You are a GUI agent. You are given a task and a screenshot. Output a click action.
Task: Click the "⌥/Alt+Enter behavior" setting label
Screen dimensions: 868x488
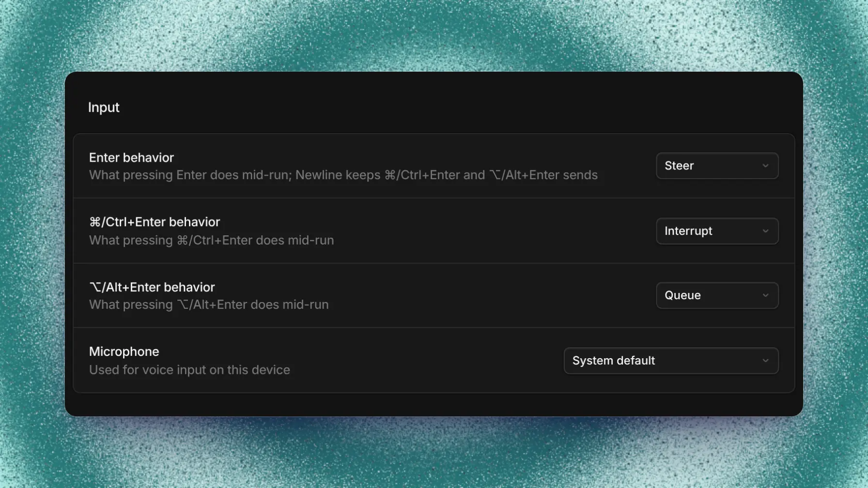coord(152,287)
